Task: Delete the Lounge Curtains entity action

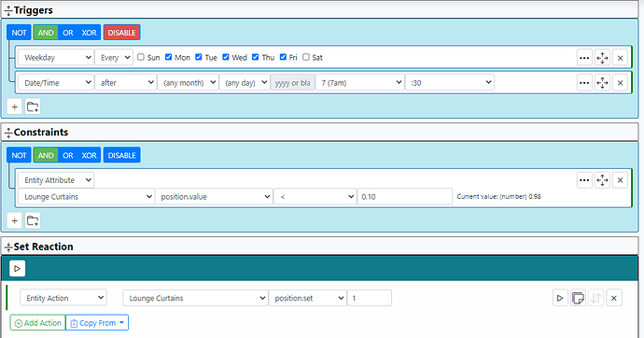Action: click(614, 298)
